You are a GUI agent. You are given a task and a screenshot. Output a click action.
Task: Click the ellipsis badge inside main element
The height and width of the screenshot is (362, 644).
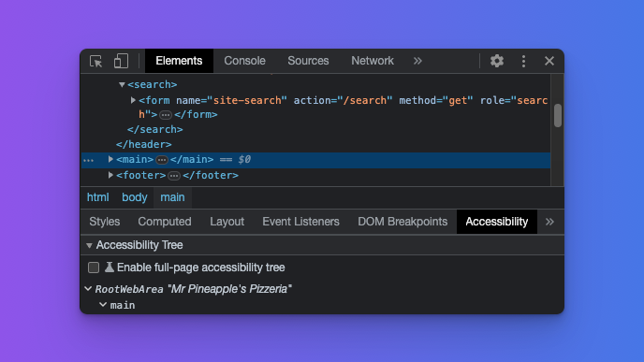(162, 160)
